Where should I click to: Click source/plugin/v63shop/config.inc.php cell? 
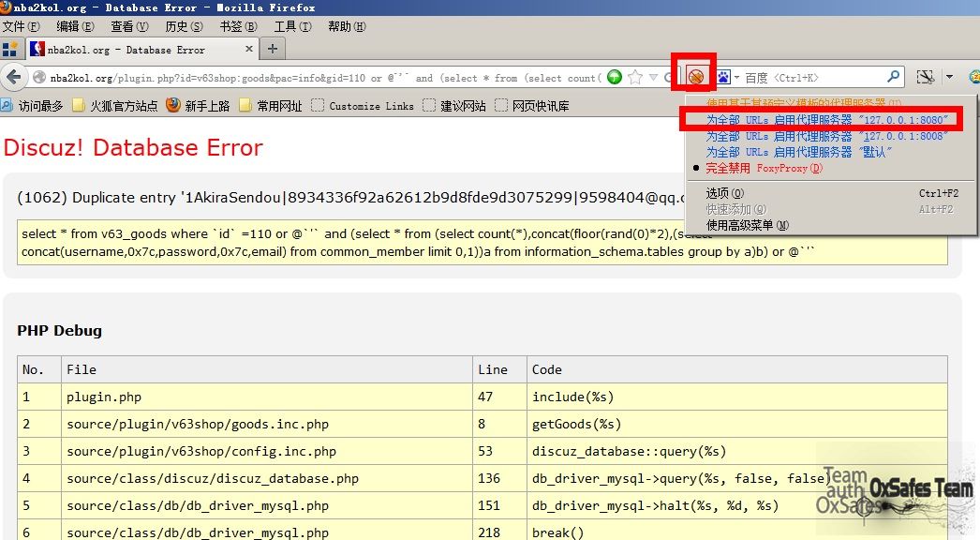(267, 451)
